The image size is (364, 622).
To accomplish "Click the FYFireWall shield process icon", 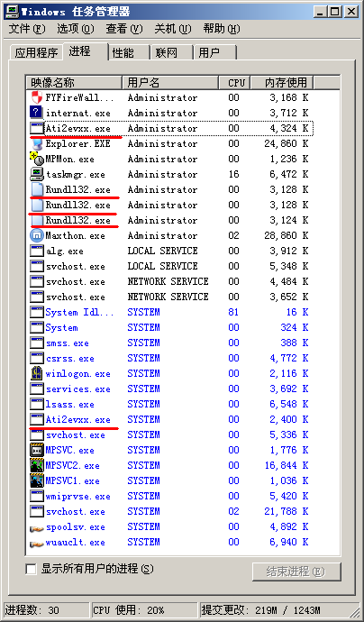I will coord(37,97).
